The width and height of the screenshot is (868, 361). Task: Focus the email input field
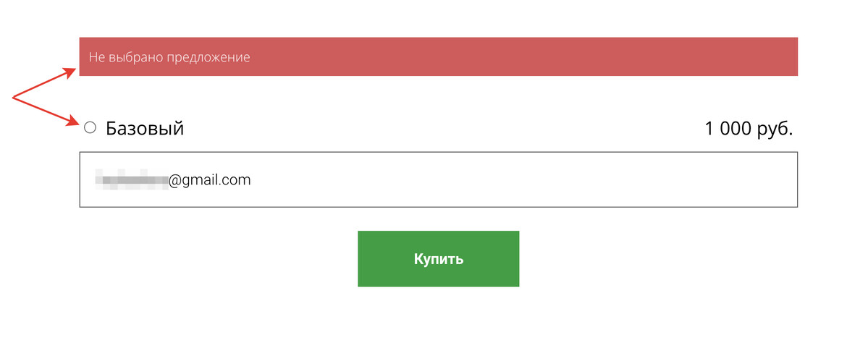pyautogui.click(x=439, y=179)
